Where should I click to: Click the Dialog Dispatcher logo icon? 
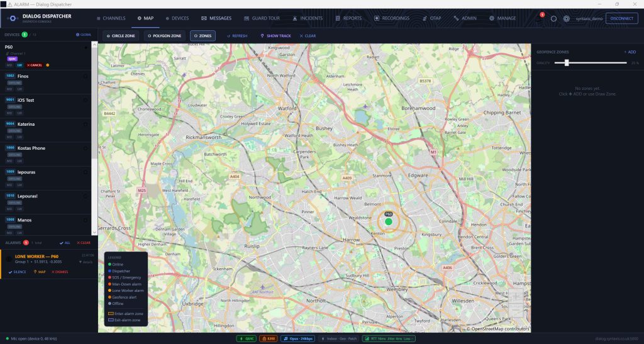[13, 18]
